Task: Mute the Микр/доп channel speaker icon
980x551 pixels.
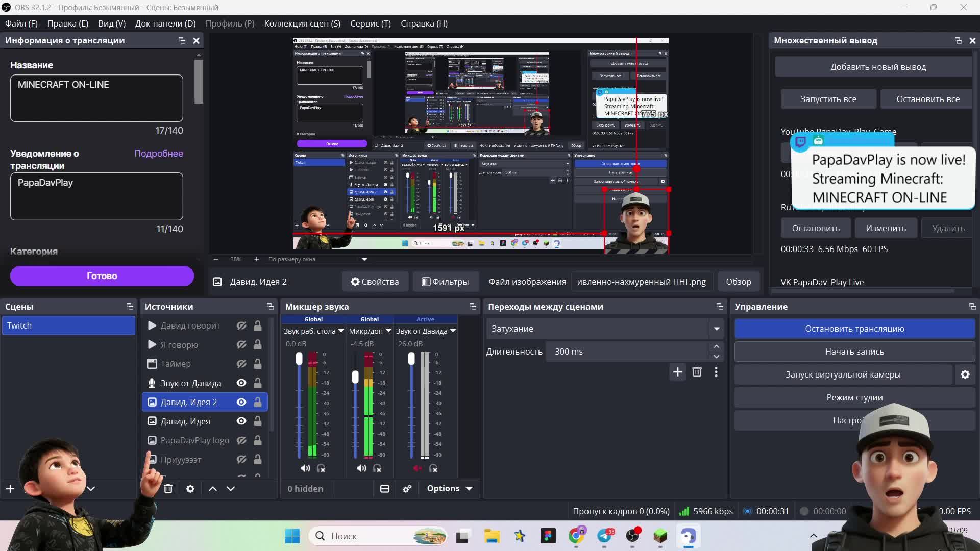Action: [x=361, y=468]
